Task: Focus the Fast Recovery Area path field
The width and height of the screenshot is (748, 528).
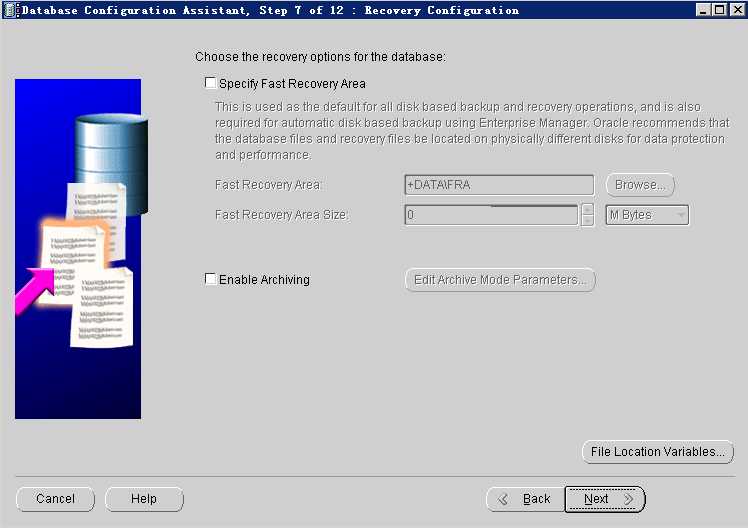Action: pos(499,185)
